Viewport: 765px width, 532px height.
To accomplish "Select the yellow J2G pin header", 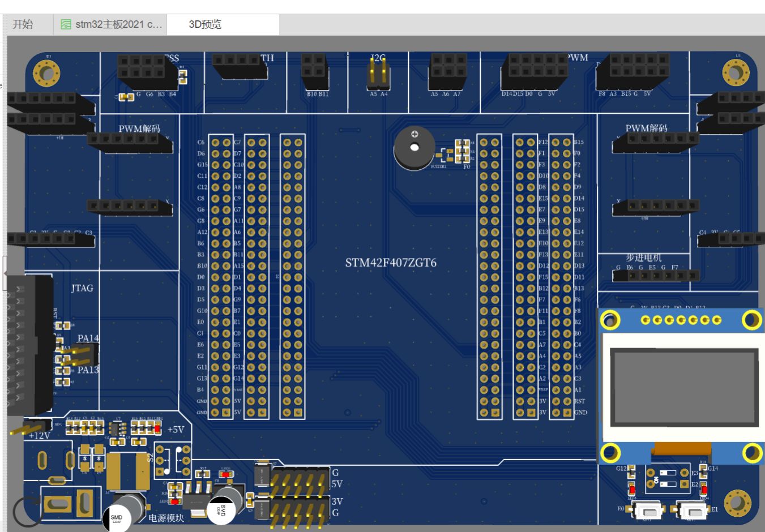I will [378, 74].
